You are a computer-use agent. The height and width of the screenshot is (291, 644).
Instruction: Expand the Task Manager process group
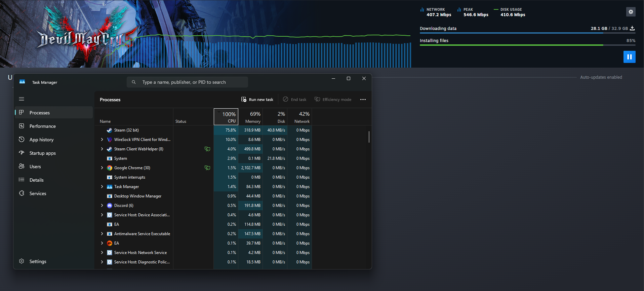(x=102, y=187)
